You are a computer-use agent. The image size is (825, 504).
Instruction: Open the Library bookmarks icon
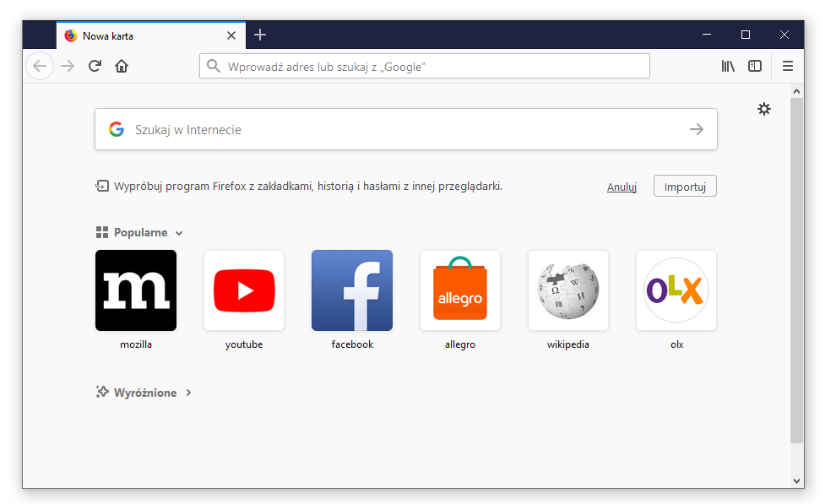click(728, 66)
